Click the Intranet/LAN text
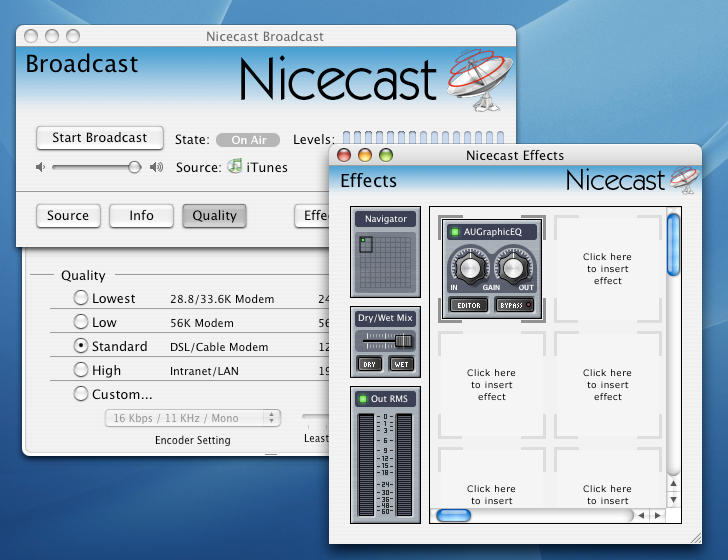 pos(204,371)
